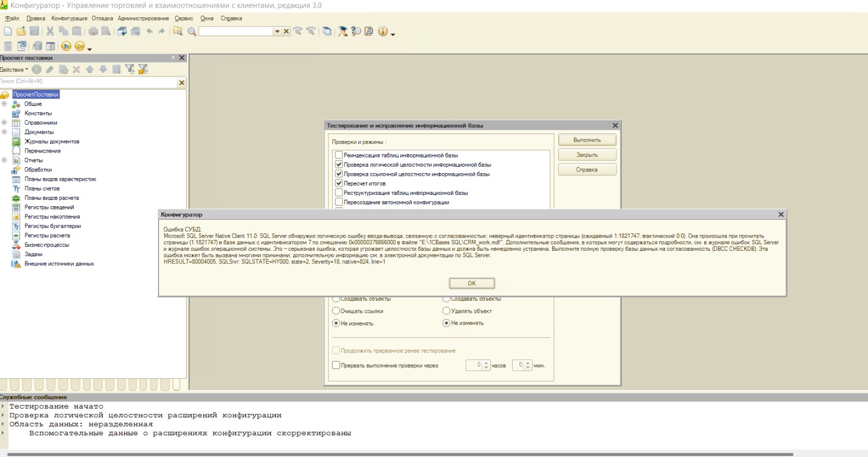This screenshot has width=868, height=457.
Task: Click the open file folder icon
Action: pyautogui.click(x=21, y=31)
